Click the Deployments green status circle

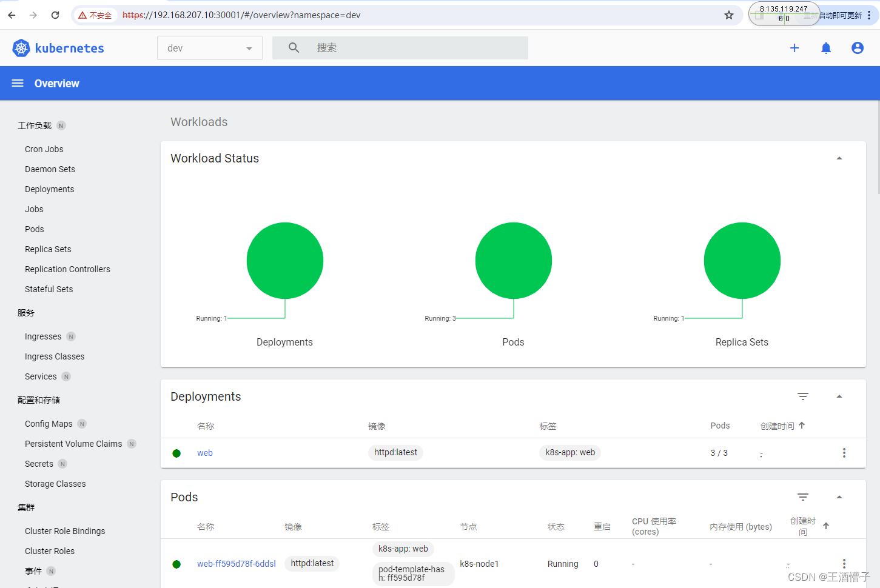285,261
